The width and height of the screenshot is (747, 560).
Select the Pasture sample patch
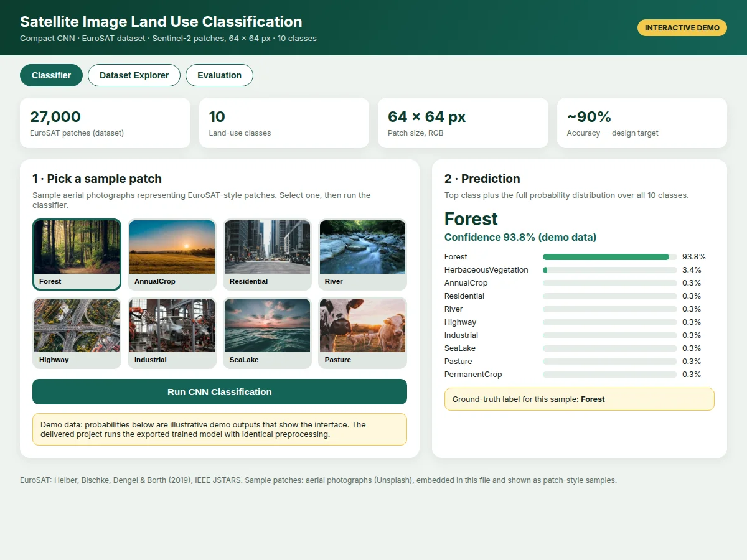(362, 333)
